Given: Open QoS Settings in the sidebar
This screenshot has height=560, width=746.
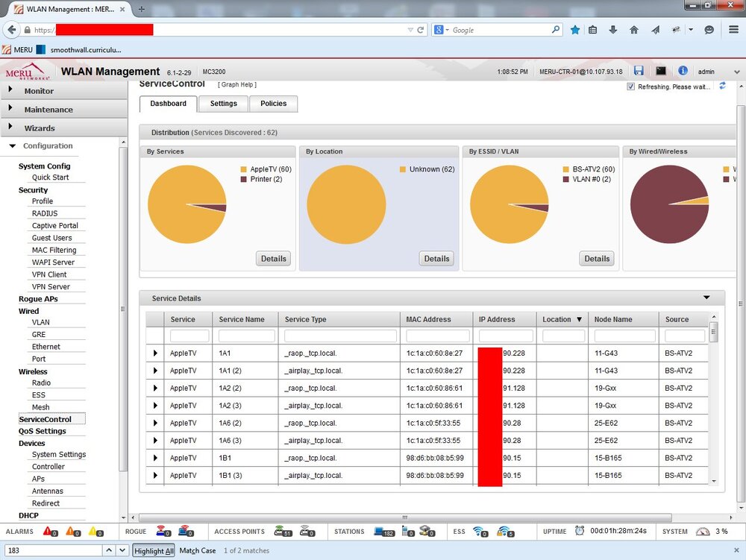Looking at the screenshot, I should [x=43, y=431].
